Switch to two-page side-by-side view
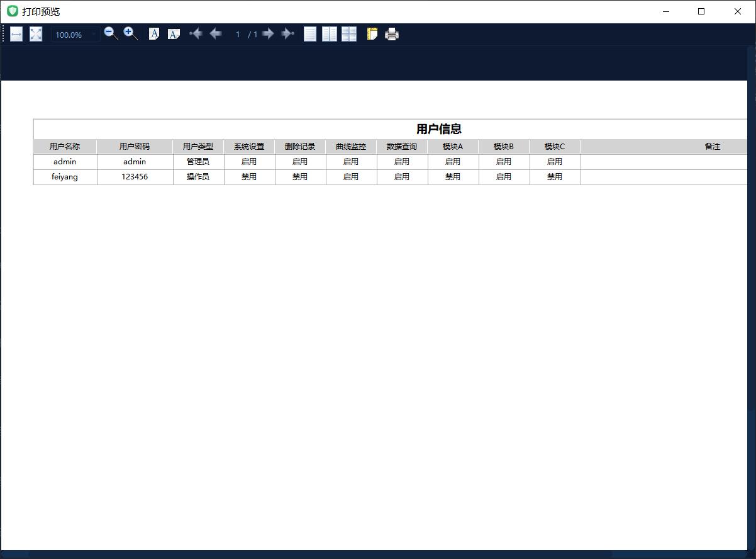Viewport: 756px width, 559px height. pyautogui.click(x=330, y=34)
